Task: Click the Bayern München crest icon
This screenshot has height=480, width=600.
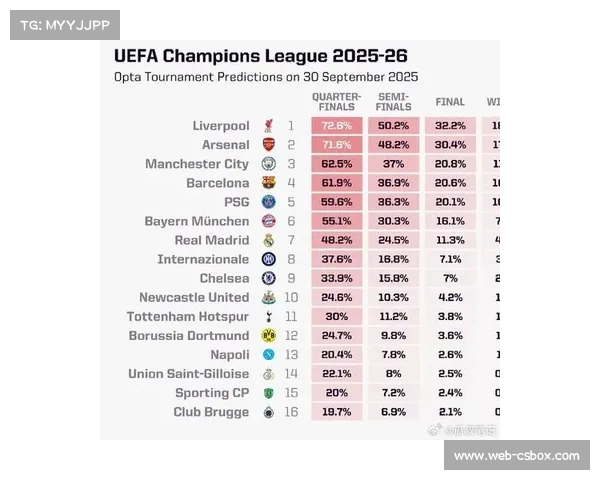Action: (268, 221)
